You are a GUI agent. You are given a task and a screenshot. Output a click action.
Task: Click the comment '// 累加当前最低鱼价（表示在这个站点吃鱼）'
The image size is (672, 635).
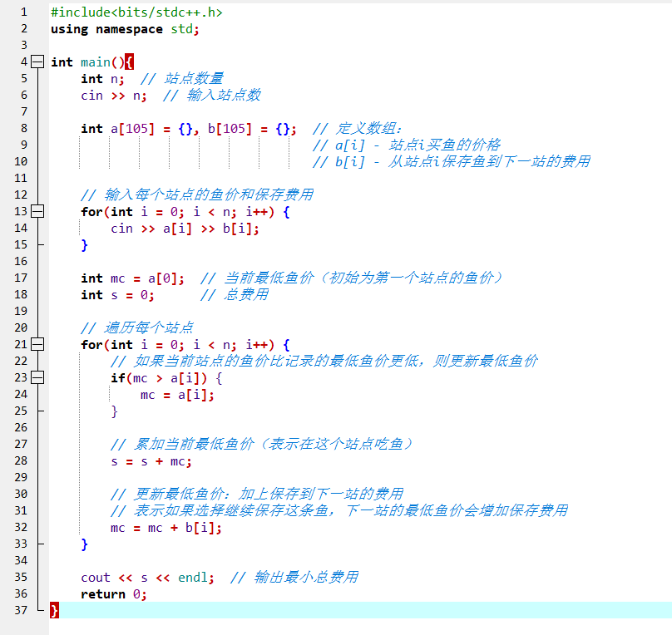click(261, 445)
